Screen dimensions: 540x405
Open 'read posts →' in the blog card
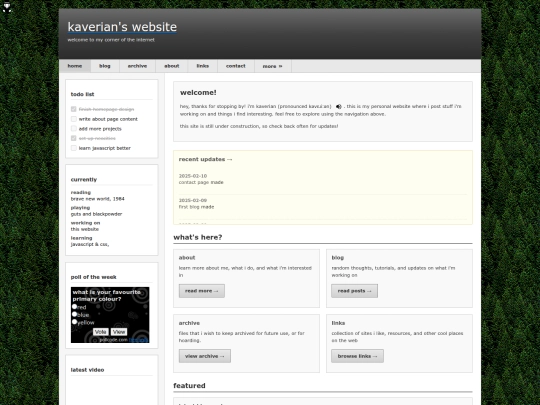tap(354, 291)
